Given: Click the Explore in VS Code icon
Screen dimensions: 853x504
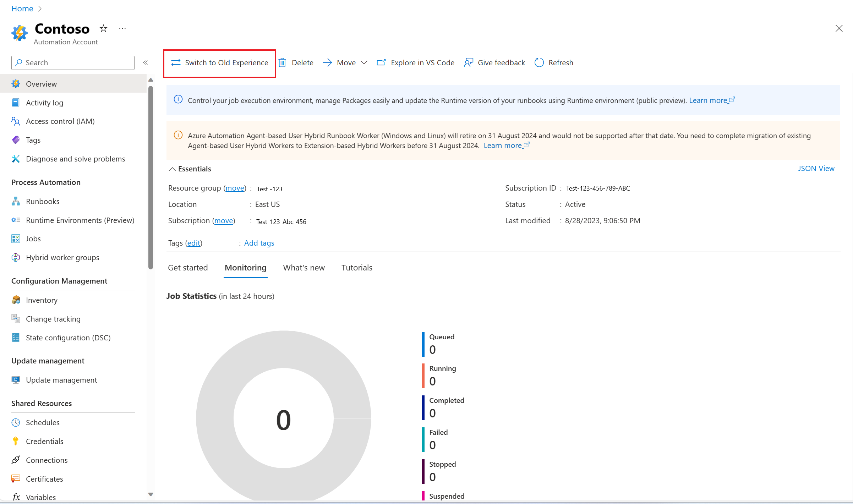Looking at the screenshot, I should point(381,63).
